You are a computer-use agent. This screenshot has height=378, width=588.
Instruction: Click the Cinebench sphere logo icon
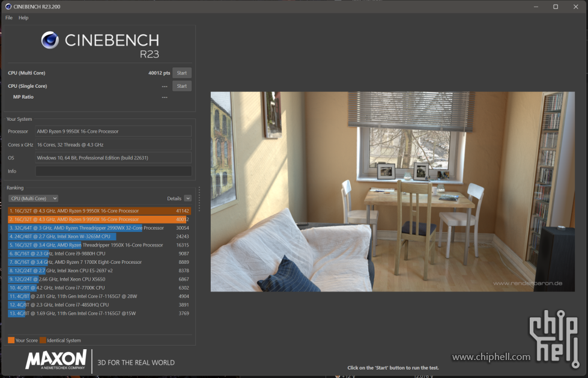tap(50, 40)
